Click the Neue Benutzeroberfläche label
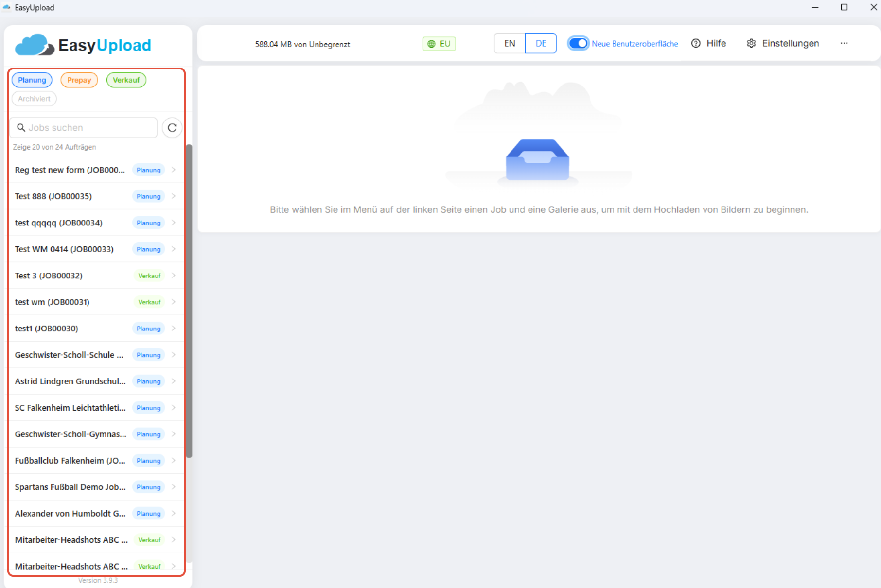The width and height of the screenshot is (881, 588). [634, 44]
